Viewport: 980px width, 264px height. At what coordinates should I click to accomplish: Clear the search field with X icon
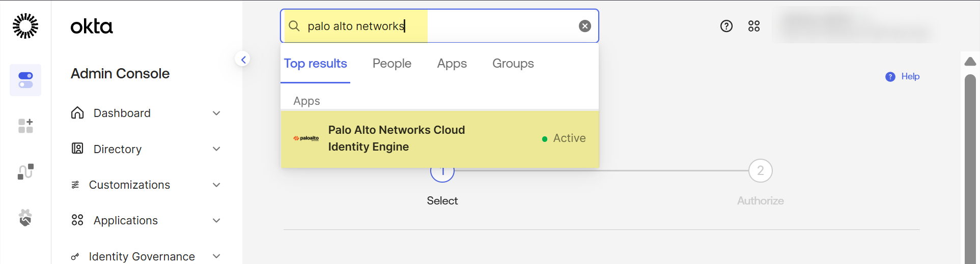coord(585,26)
